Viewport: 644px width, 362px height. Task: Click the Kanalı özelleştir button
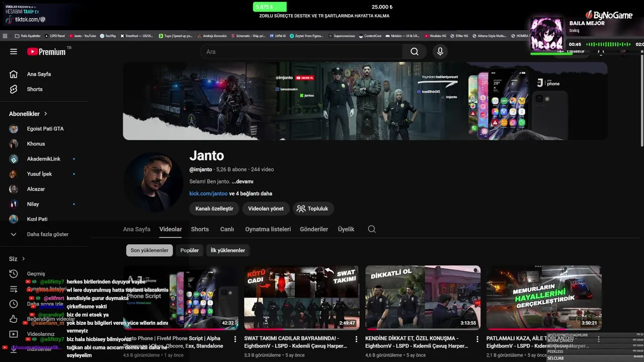point(214,209)
